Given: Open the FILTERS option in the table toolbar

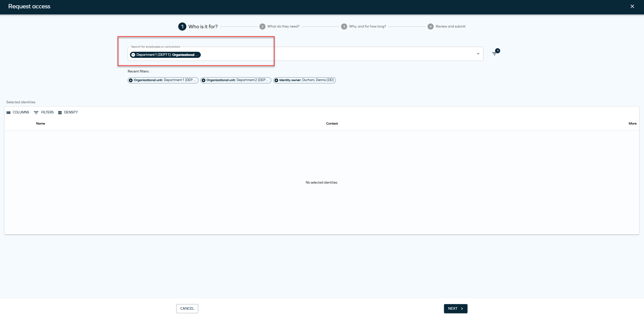Looking at the screenshot, I should coord(43,112).
